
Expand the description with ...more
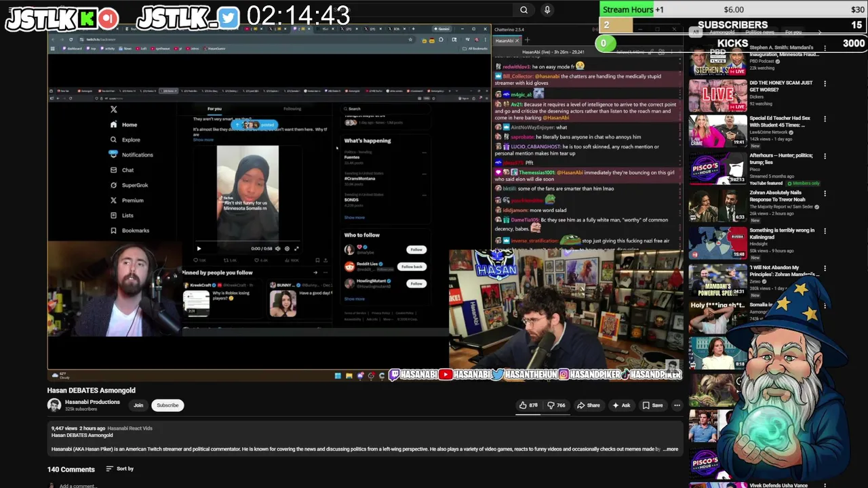pos(670,449)
